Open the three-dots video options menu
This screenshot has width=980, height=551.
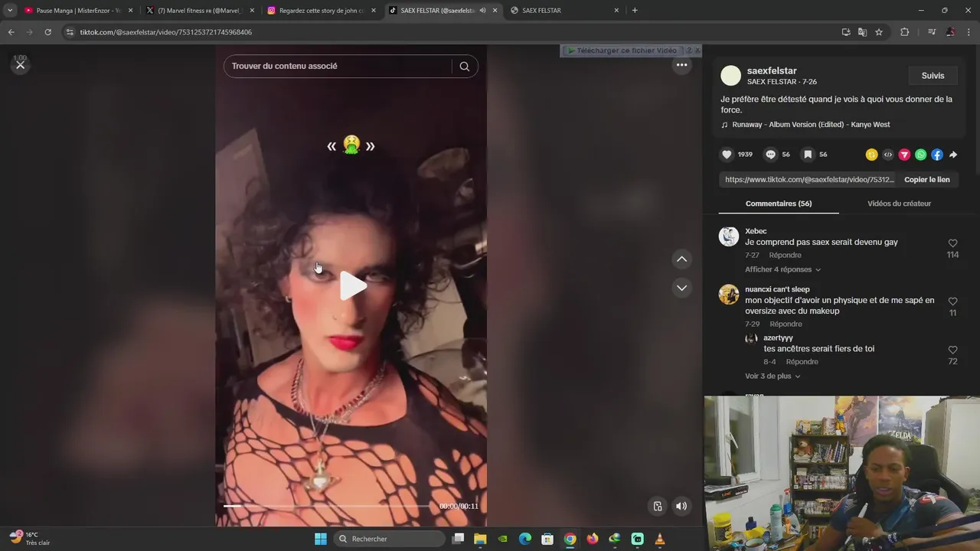(x=681, y=65)
